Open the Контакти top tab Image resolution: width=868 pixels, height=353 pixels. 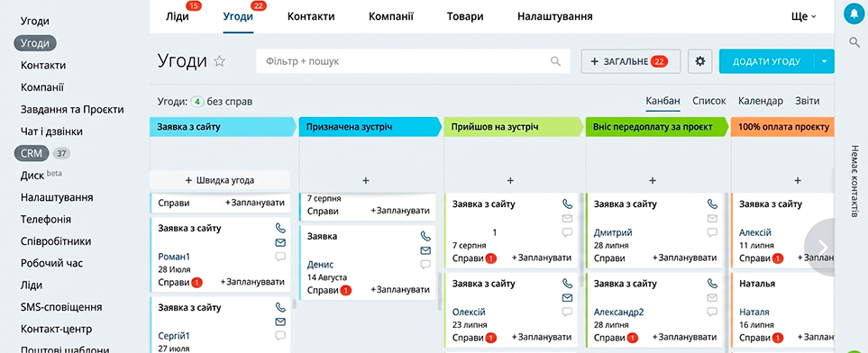[311, 16]
